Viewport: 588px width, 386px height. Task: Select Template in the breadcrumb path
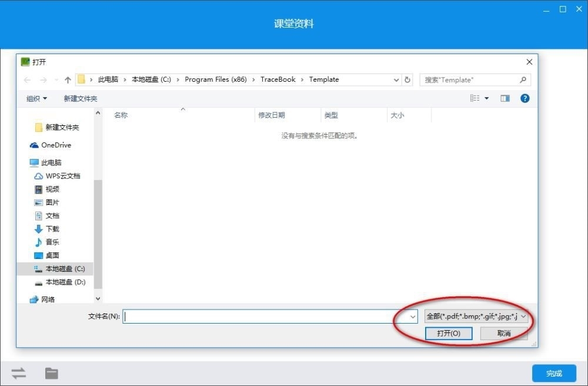[x=324, y=79]
